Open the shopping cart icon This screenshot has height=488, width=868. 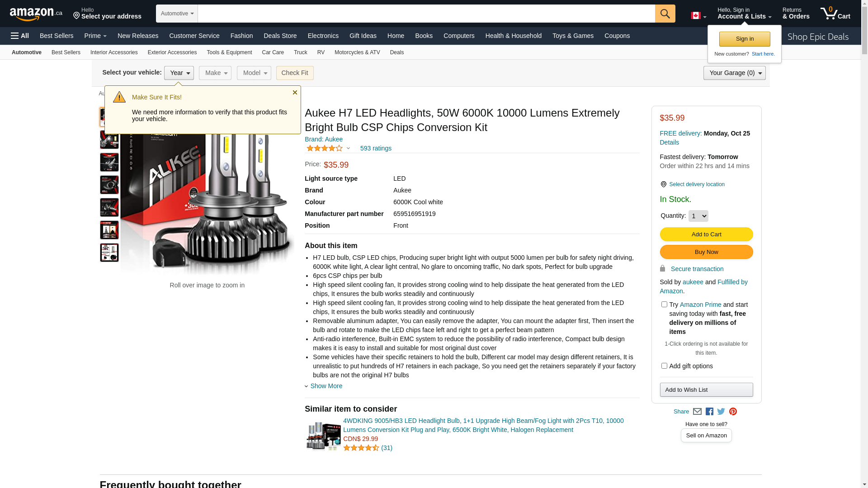[835, 14]
